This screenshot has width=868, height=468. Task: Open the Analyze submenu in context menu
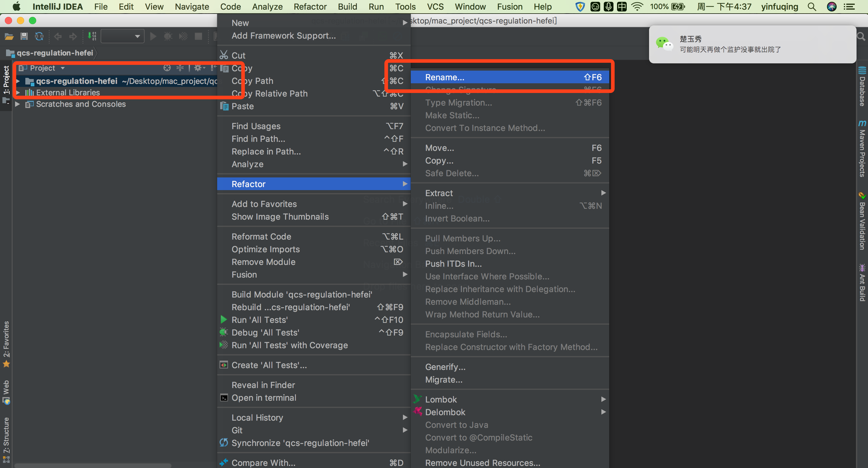click(314, 164)
